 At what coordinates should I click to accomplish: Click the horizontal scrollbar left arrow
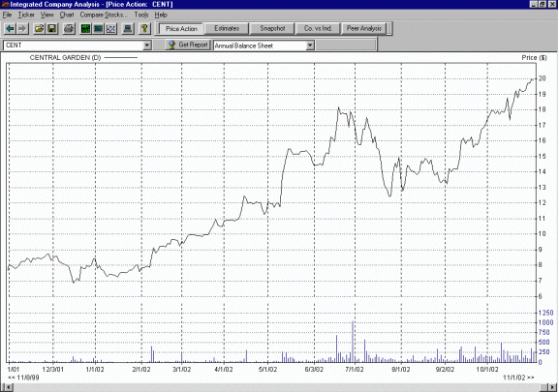pos(7,387)
